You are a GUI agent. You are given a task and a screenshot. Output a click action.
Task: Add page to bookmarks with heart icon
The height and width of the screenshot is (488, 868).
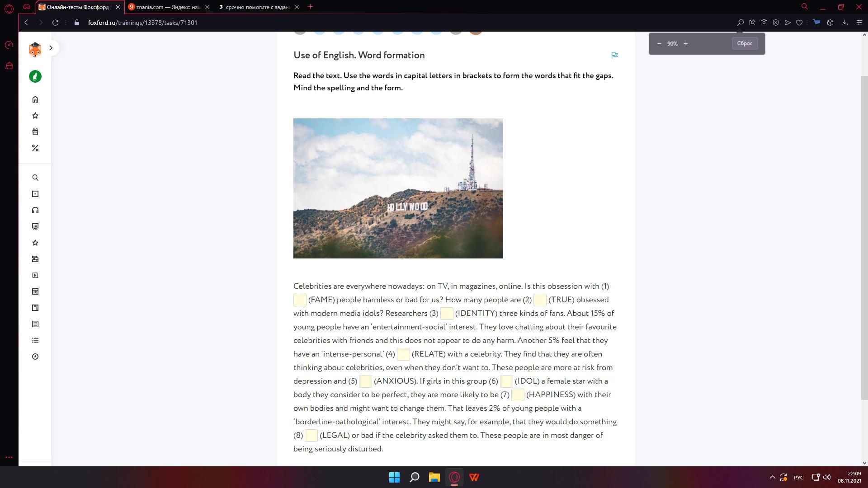799,23
